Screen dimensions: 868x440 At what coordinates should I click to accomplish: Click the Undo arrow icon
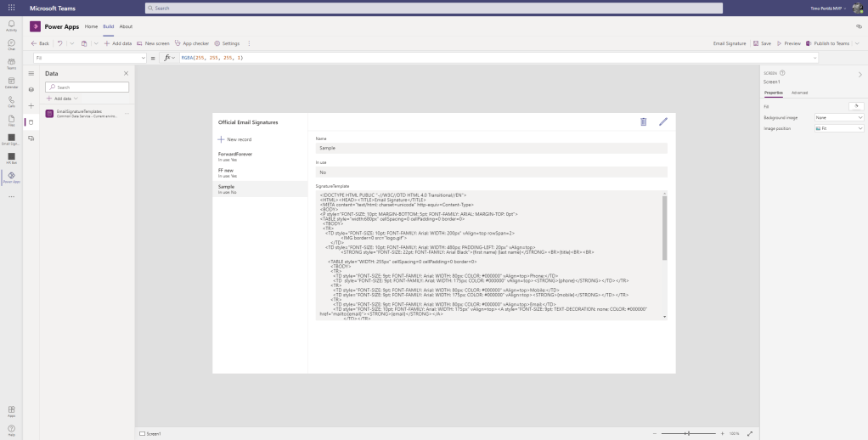tap(60, 43)
